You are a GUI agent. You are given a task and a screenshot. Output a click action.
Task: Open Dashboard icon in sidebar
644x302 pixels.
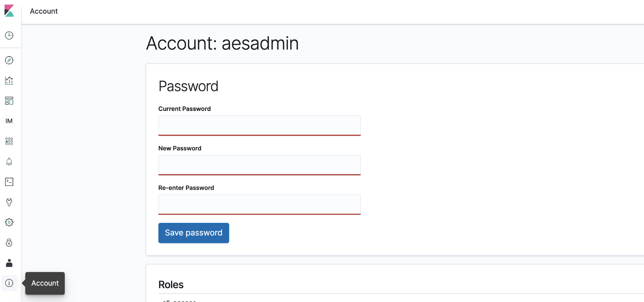[9, 101]
